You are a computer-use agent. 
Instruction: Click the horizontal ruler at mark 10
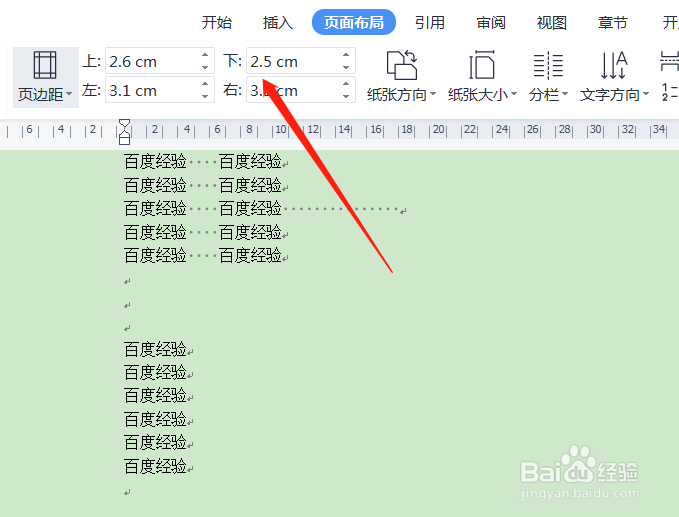(x=281, y=129)
